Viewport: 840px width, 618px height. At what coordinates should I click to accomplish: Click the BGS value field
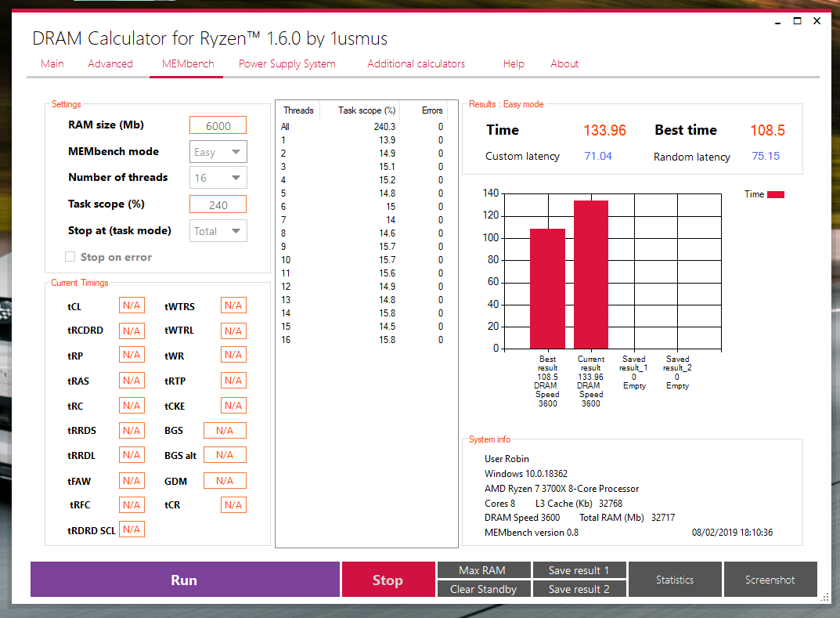pos(225,430)
